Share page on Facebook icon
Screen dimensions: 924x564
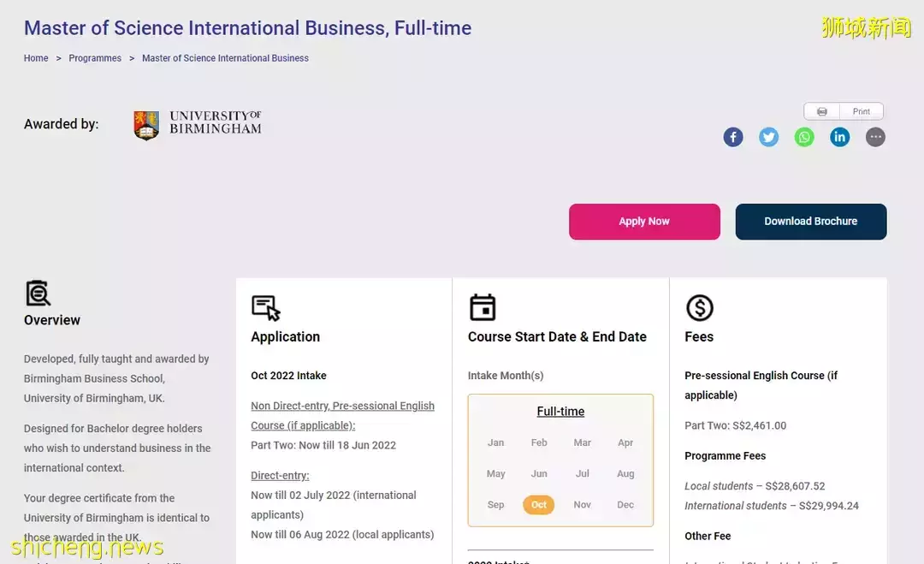(x=733, y=137)
